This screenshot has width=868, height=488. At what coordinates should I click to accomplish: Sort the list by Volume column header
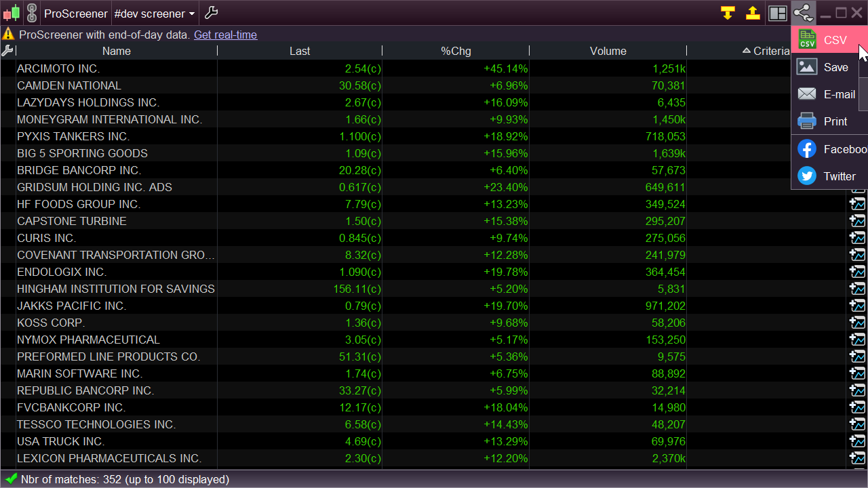click(x=608, y=51)
